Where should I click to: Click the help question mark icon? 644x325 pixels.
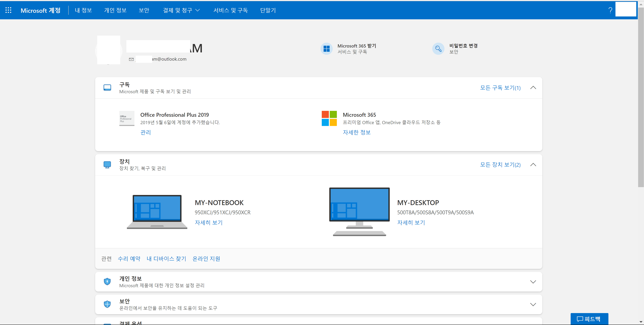[x=610, y=10]
